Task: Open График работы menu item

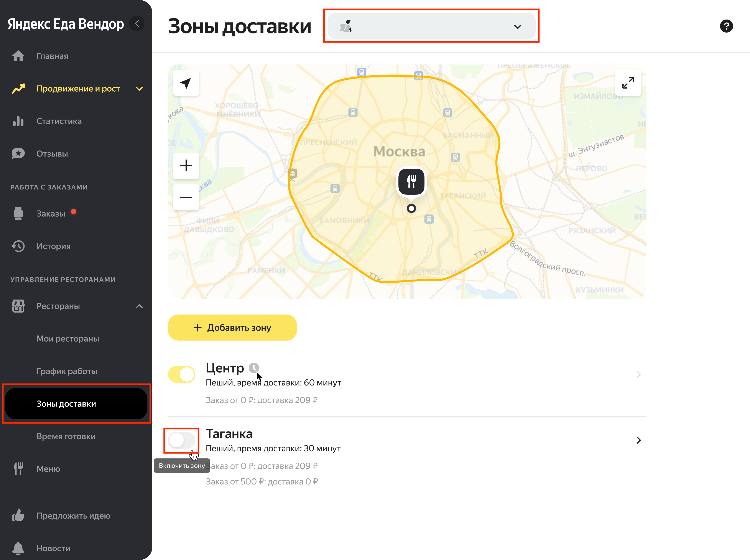Action: click(x=67, y=371)
